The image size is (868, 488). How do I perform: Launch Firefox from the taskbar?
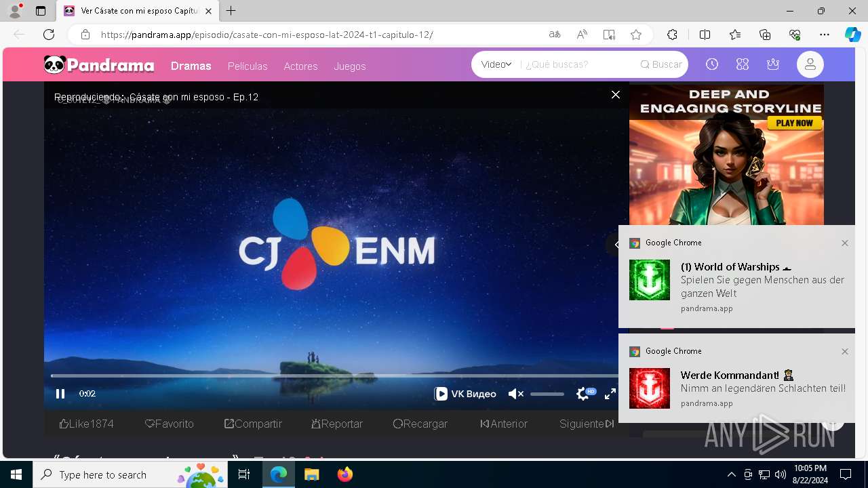(345, 474)
